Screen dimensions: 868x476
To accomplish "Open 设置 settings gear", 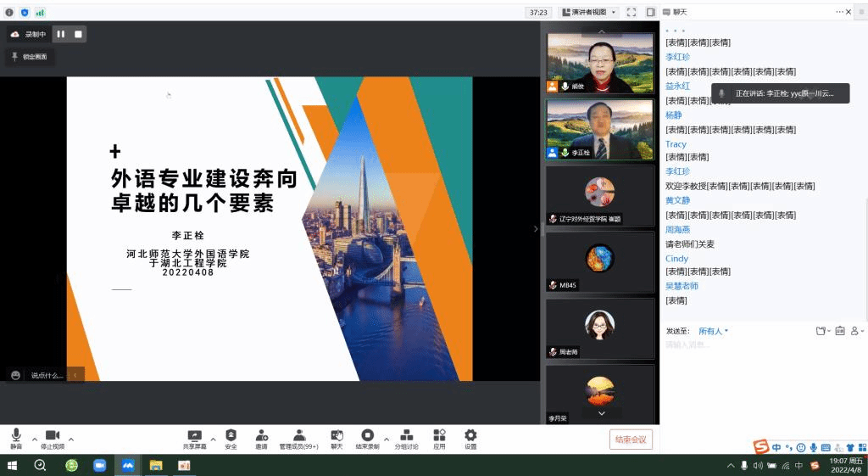I will tap(470, 439).
